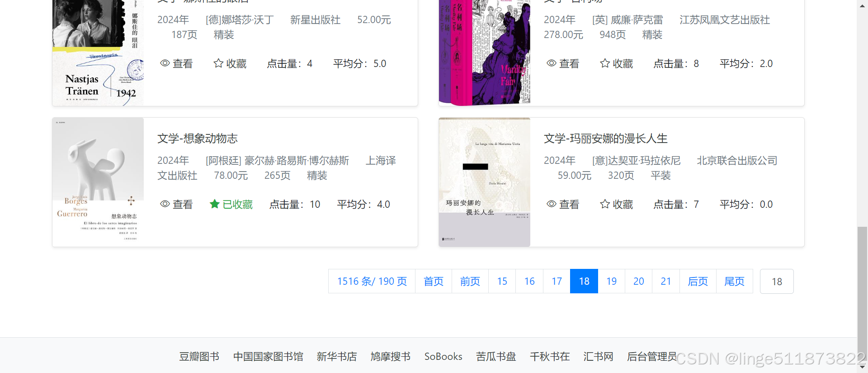Open the 文学-玛丽安娜的漫长人生 book title
Image resolution: width=868 pixels, height=373 pixels.
pos(606,139)
